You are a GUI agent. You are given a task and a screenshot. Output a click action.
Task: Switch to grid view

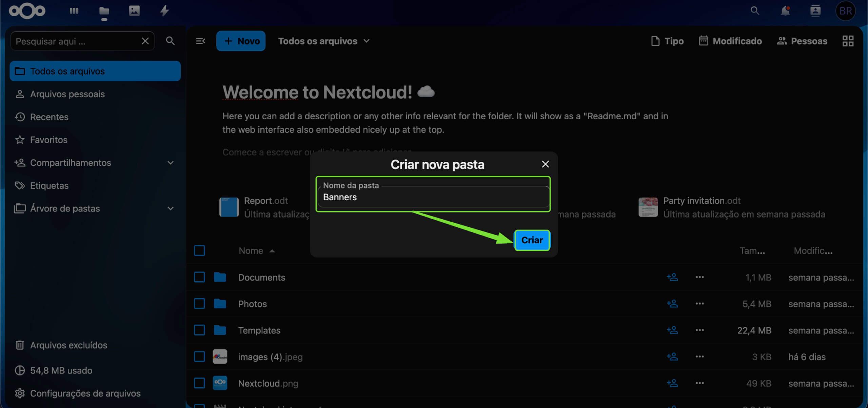pos(848,41)
